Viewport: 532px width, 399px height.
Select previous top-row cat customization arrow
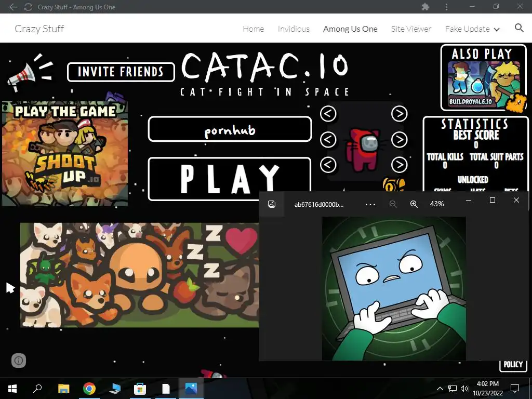(328, 114)
